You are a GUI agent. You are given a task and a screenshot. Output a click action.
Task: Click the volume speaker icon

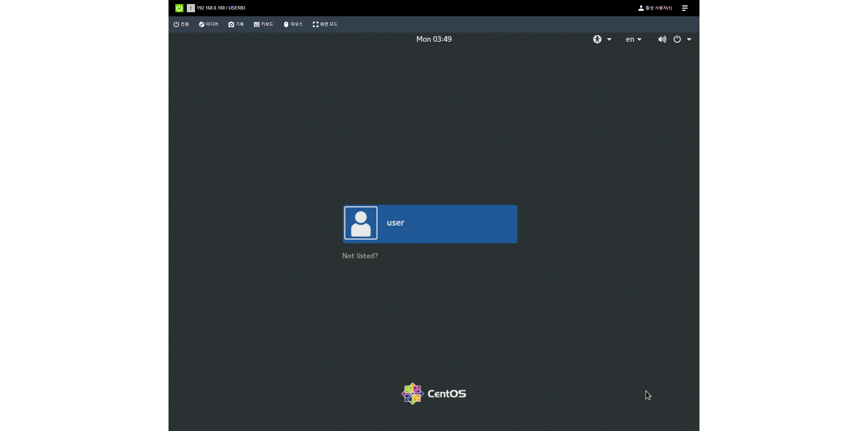[x=662, y=39]
